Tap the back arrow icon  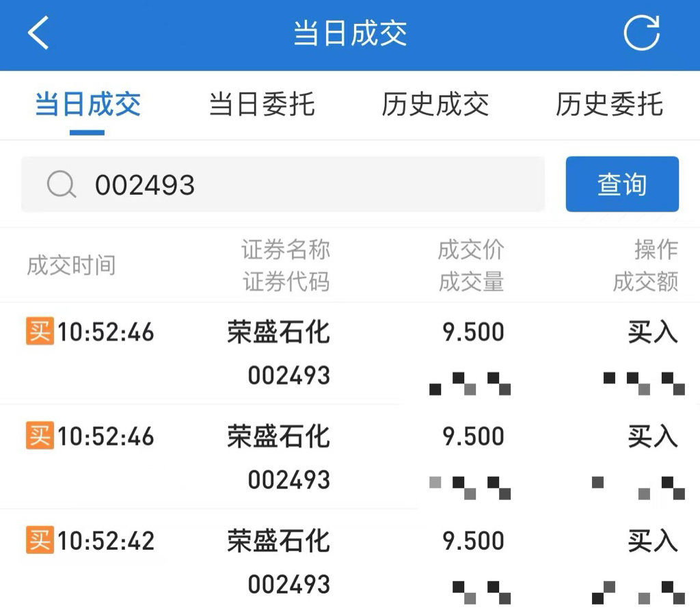38,33
